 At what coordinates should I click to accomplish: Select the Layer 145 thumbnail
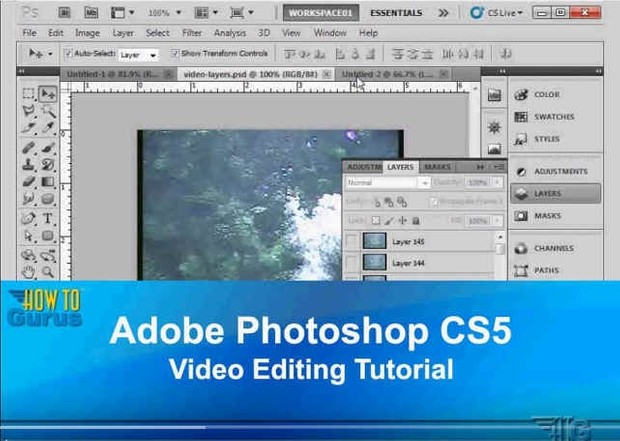(x=374, y=241)
